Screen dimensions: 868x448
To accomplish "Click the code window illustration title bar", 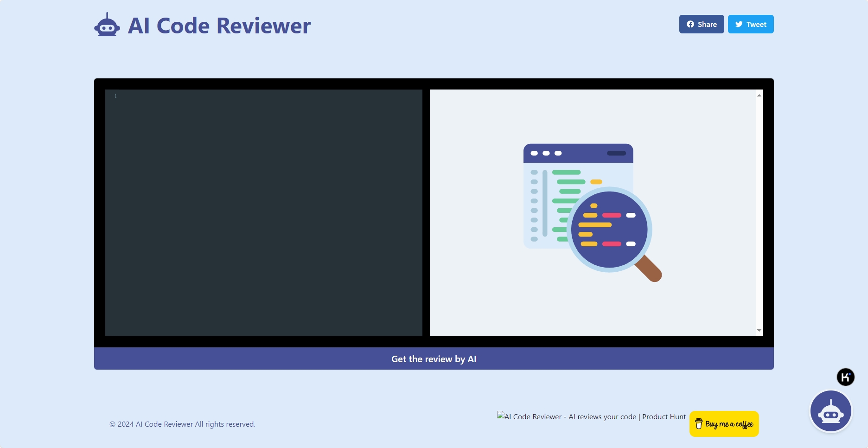I will pos(578,153).
